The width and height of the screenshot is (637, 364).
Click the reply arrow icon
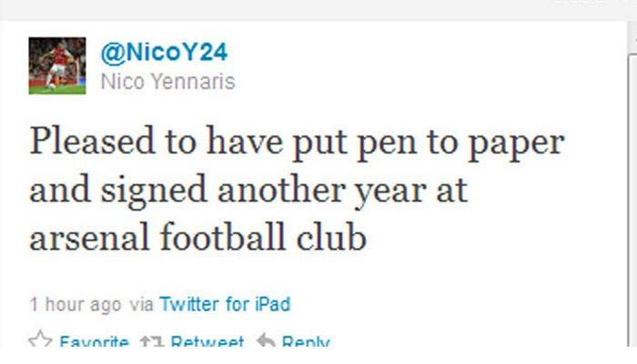pyautogui.click(x=265, y=341)
